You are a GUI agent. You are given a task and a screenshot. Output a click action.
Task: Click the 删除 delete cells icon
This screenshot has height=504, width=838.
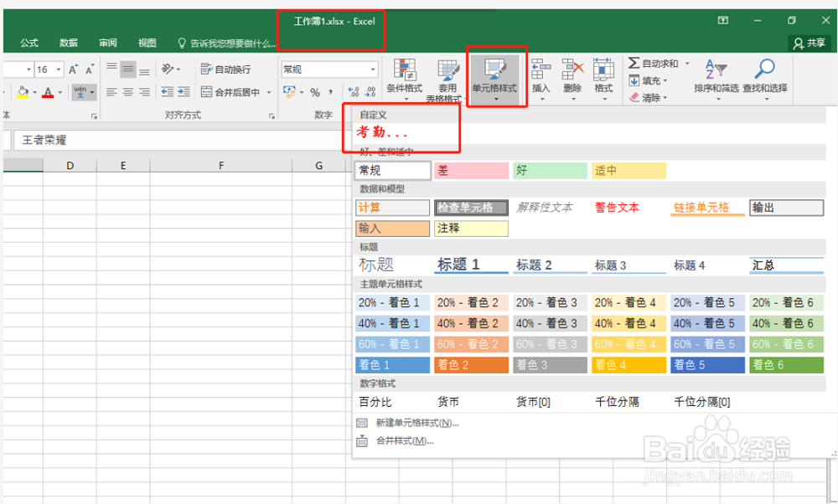tap(572, 79)
